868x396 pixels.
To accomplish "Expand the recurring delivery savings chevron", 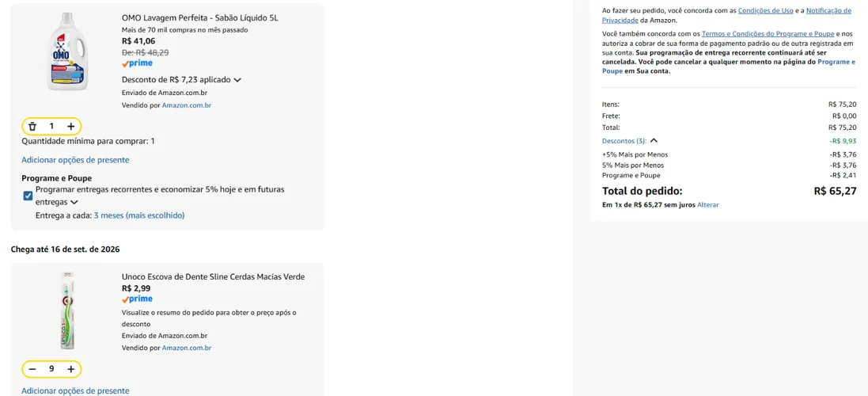I will pyautogui.click(x=74, y=203).
